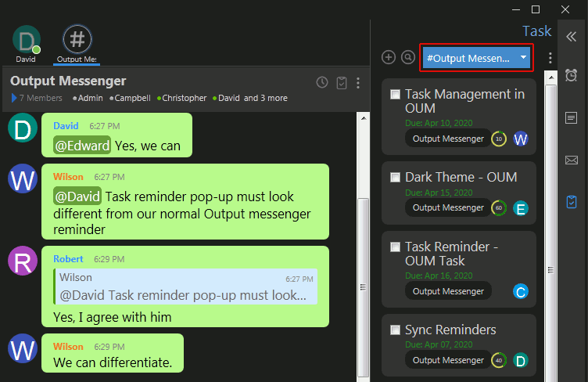Click the W assignee avatar on Task Management
Viewport: 588px width, 382px height.
521,139
